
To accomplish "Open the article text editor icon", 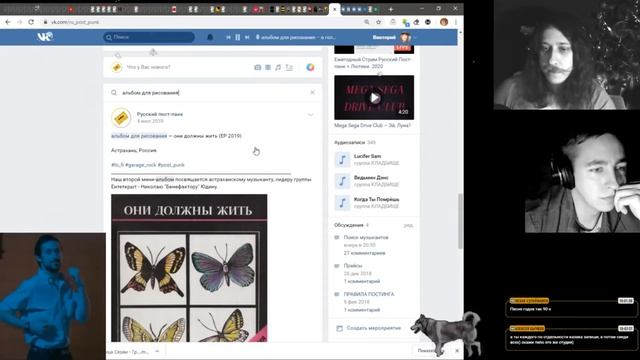I will click(289, 67).
